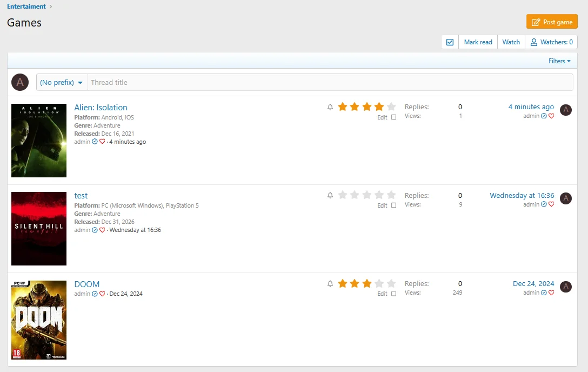Click the bell icon on the DOOM thread
This screenshot has width=588, height=372.
(330, 283)
